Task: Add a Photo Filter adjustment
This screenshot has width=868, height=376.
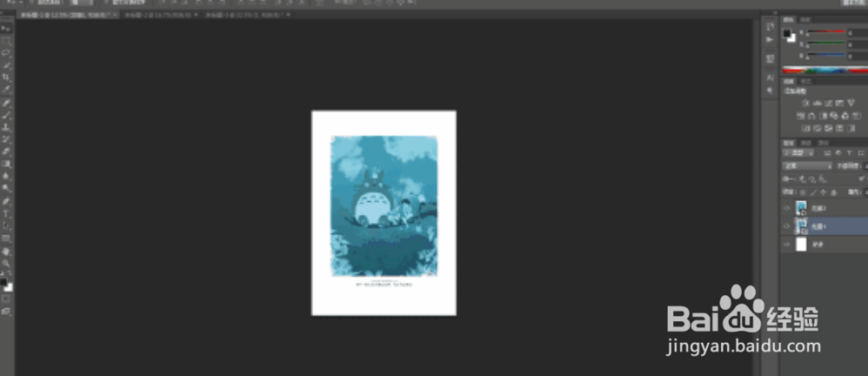Action: tap(834, 116)
